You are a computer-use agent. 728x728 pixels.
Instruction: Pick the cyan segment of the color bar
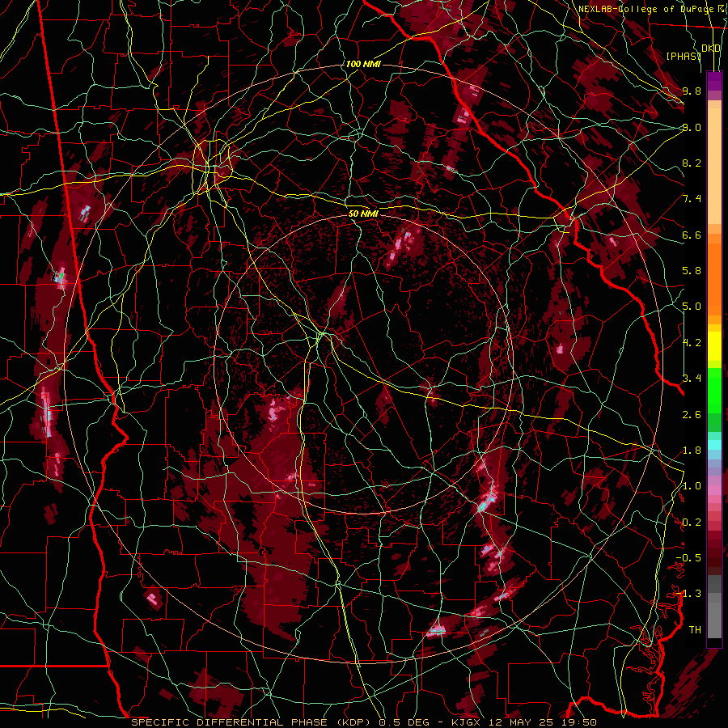[714, 445]
